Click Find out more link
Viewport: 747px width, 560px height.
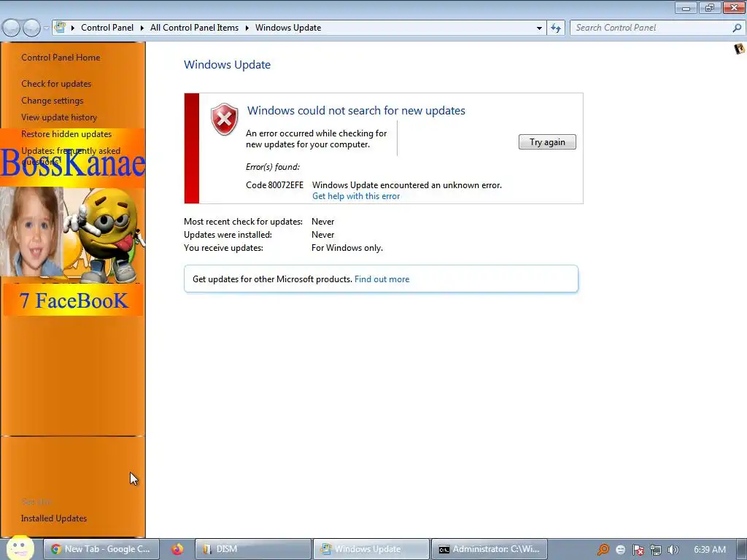coord(382,279)
